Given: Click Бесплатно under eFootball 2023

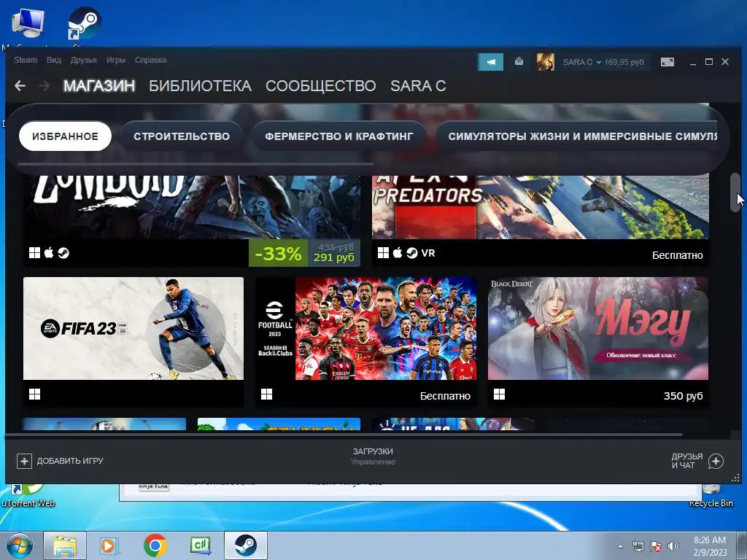Looking at the screenshot, I should pyautogui.click(x=445, y=396).
